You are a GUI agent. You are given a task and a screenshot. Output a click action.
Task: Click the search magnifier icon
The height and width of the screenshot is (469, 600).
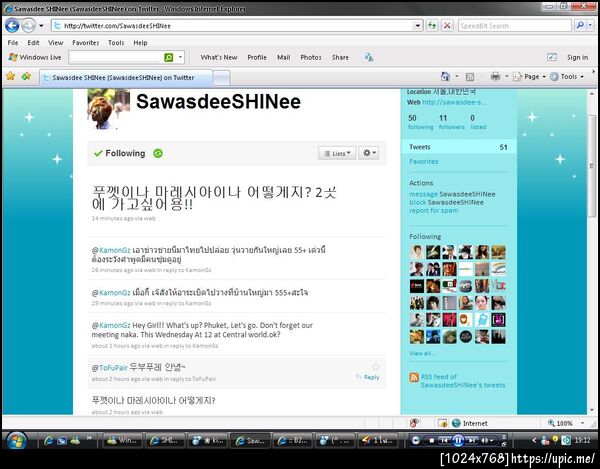click(x=580, y=26)
